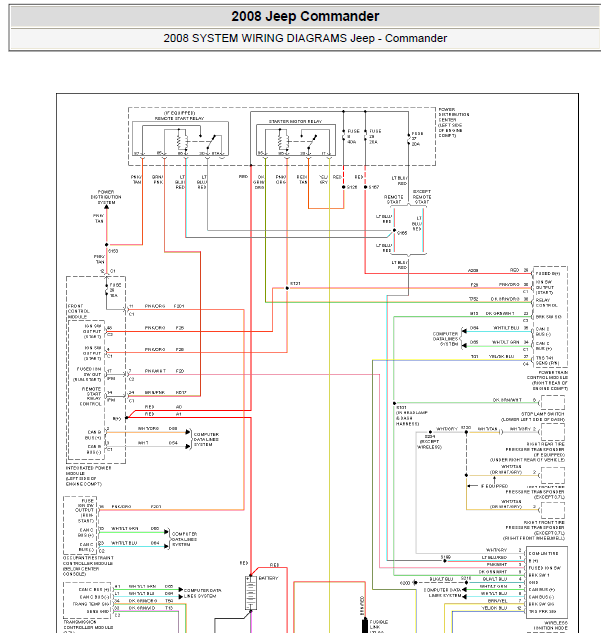Click the "2008 SYSTEM WIRING DIAGRAMS Jeep - Commander" subtitle
Screen dimensions: 601x633
pyautogui.click(x=305, y=38)
